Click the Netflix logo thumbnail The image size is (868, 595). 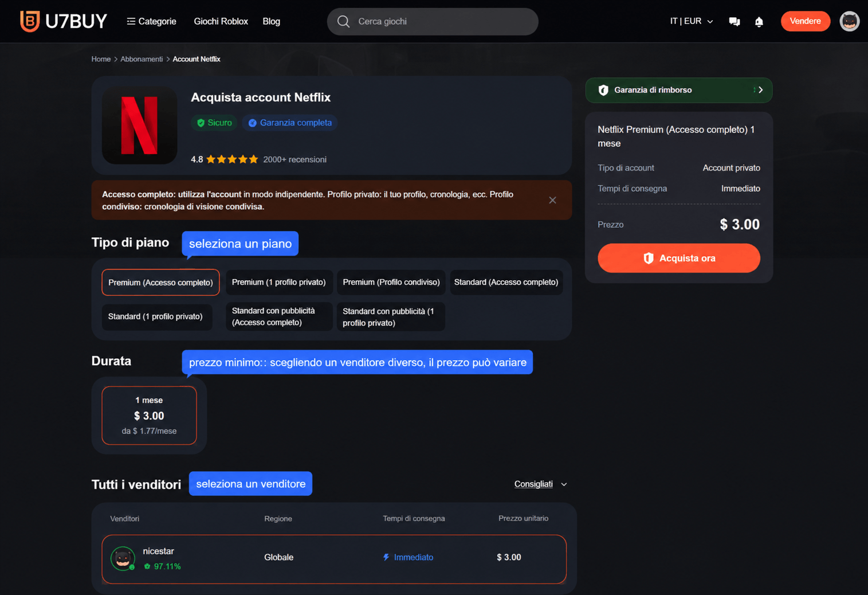[139, 125]
